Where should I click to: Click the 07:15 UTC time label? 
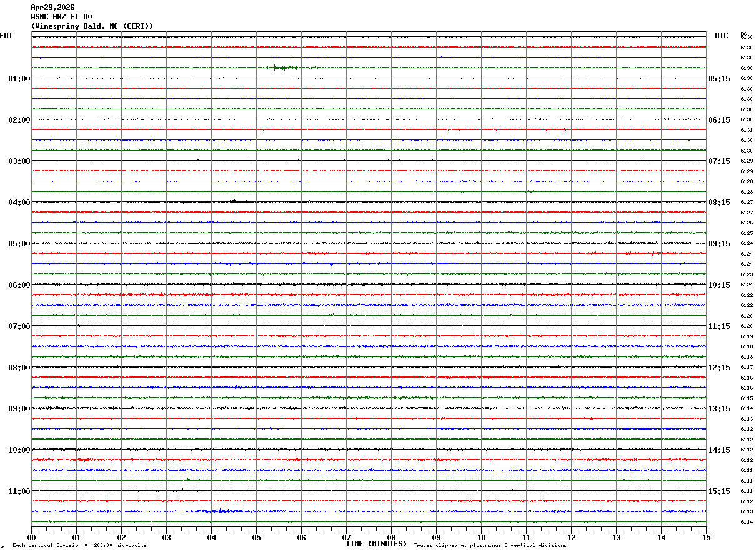[x=719, y=161]
